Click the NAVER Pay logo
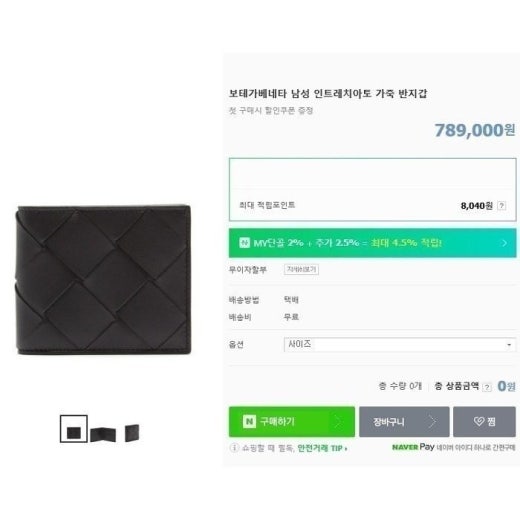The image size is (520, 520). coord(413,447)
